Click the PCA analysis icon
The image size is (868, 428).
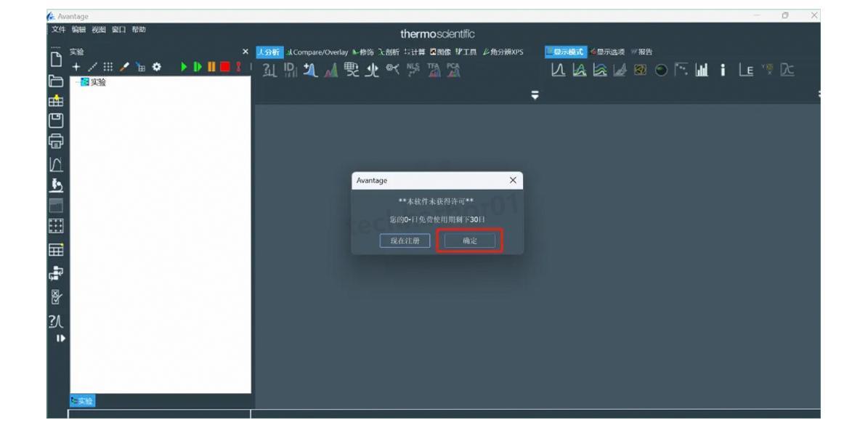453,70
